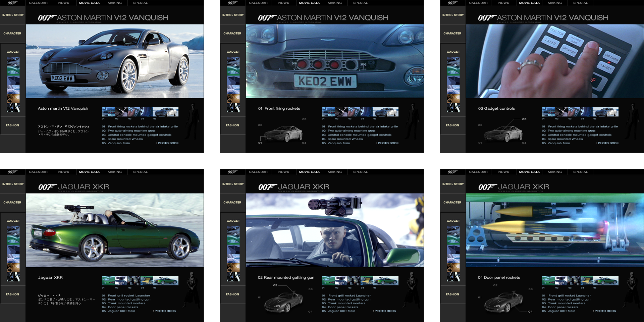Open SPECIAL tab on Rear mounted gattling gun screen

tap(361, 172)
